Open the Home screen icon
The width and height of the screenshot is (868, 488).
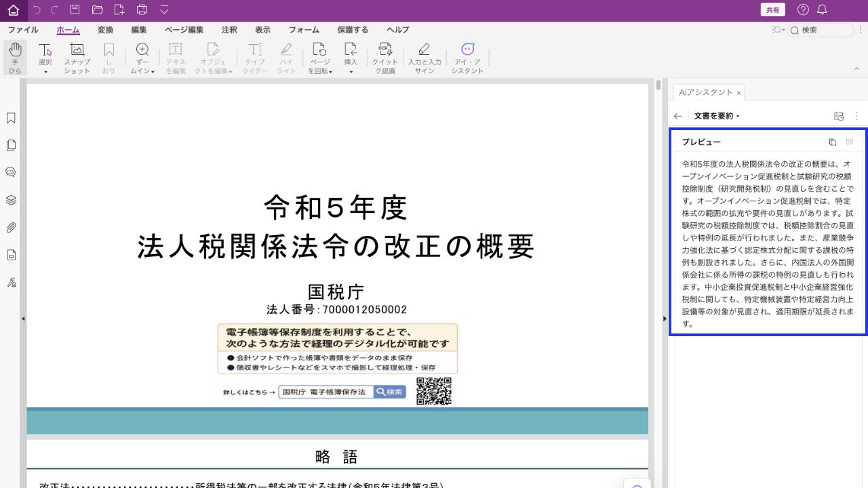point(13,9)
